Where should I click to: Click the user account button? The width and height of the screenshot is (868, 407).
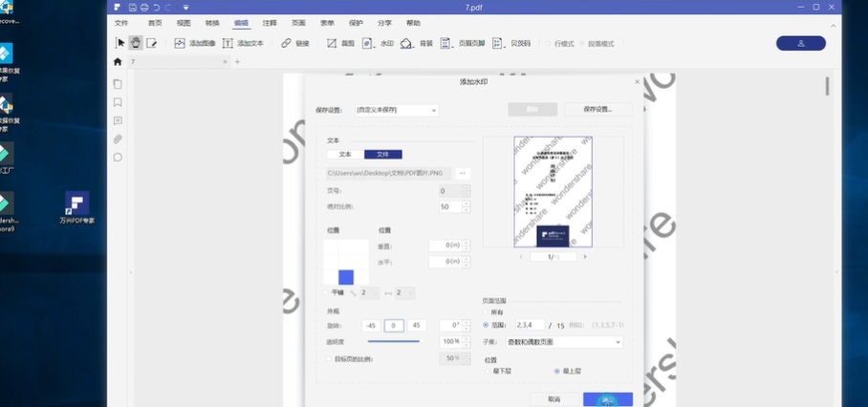point(800,43)
